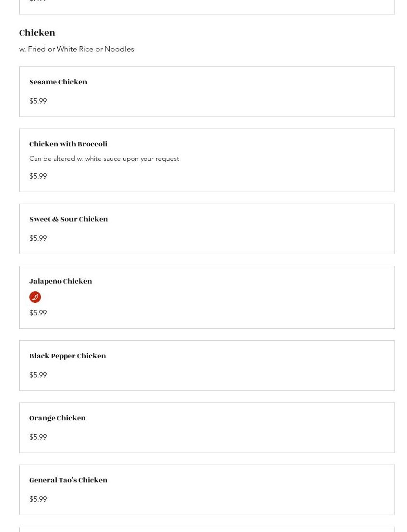Click the red spicy chili pepper icon
This screenshot has width=407, height=532.
(35, 297)
